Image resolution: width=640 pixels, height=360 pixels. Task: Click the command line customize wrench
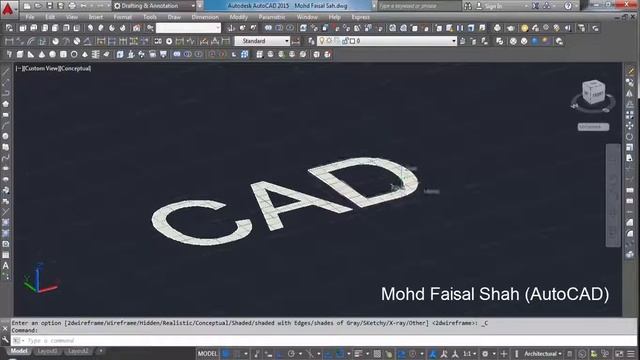(x=5, y=340)
